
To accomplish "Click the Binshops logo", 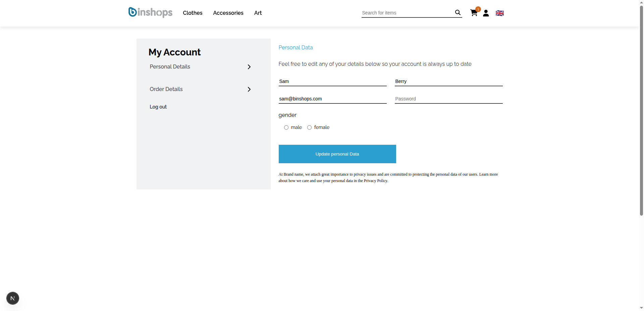I will (x=150, y=12).
